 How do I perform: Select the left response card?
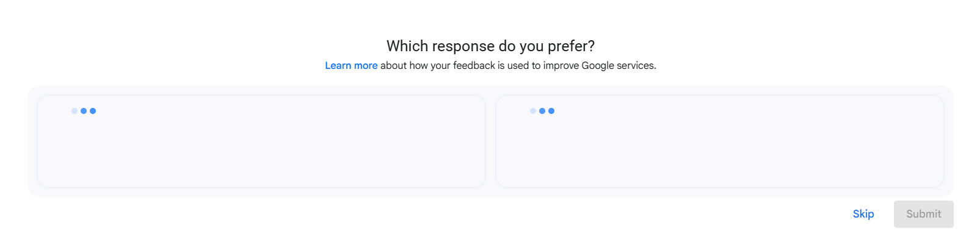tap(261, 141)
